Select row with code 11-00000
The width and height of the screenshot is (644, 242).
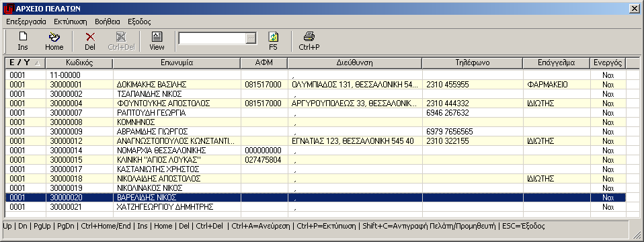pos(315,75)
